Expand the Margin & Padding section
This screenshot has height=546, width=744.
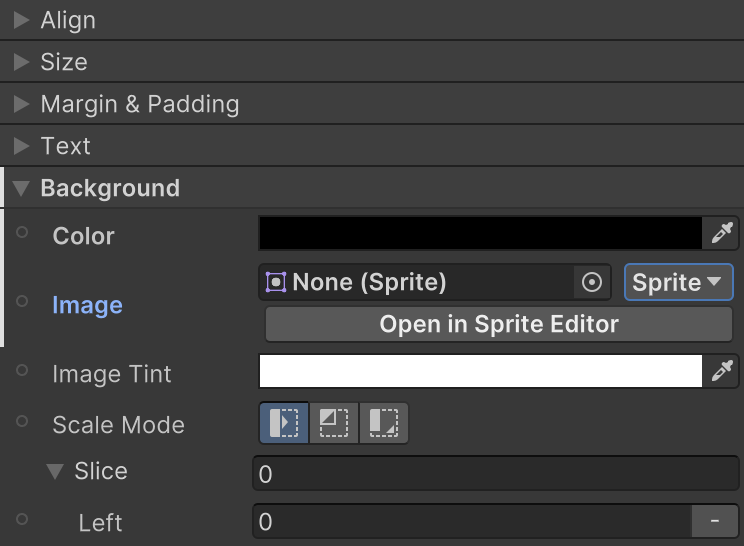coord(21,104)
